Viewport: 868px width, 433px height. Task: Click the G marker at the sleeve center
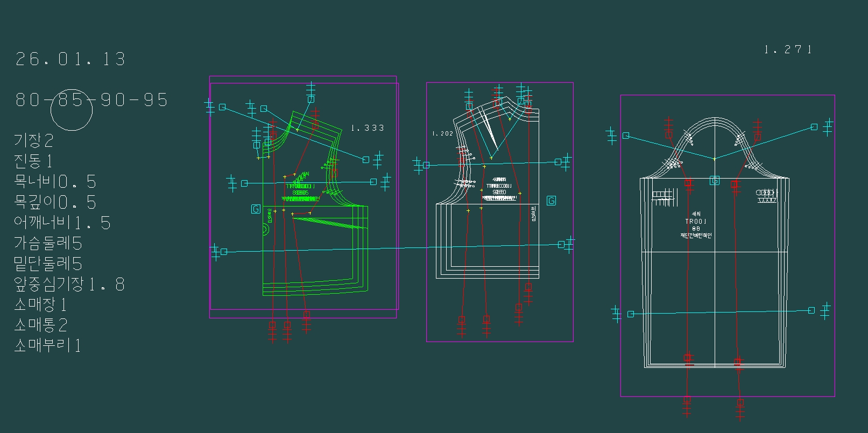click(x=715, y=181)
